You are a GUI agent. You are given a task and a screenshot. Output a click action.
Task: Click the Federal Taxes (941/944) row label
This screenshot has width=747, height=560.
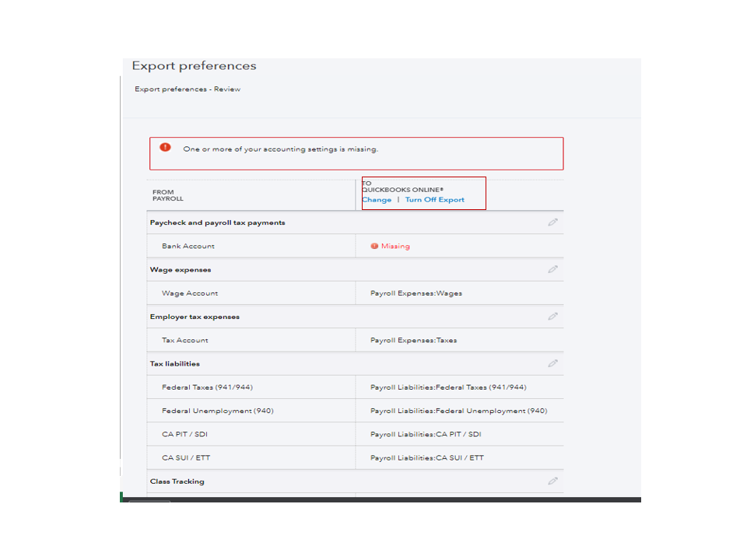pos(207,387)
